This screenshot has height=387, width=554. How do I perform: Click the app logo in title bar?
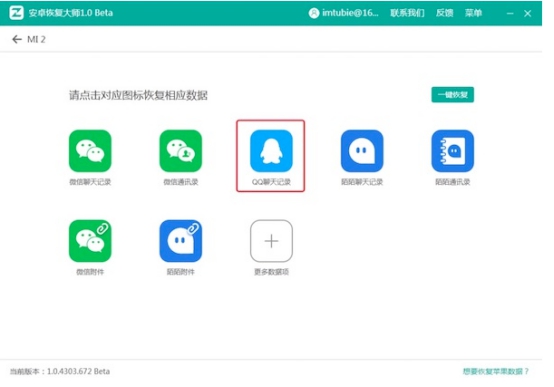pos(16,13)
